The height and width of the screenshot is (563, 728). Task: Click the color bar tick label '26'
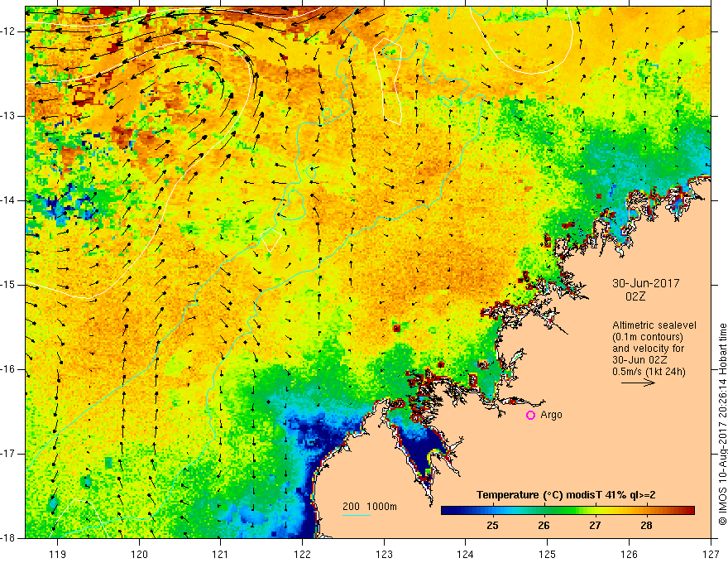click(544, 526)
